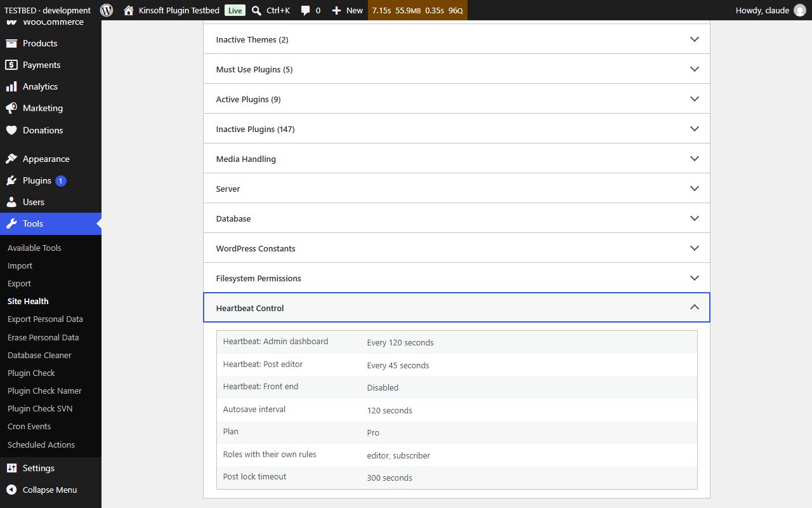
Task: Click the 'Every 45 seconds' value
Action: click(x=398, y=365)
